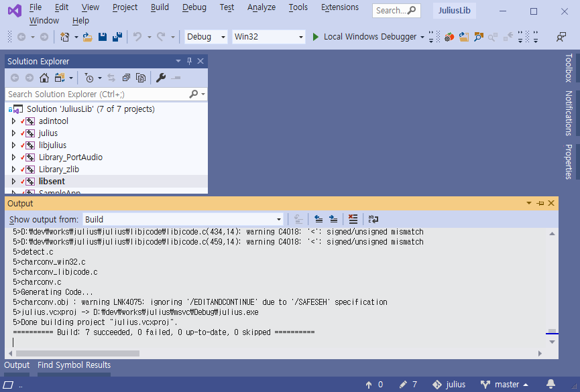Expand the libsent project node
Viewport: 580px width, 392px height.
tap(13, 182)
